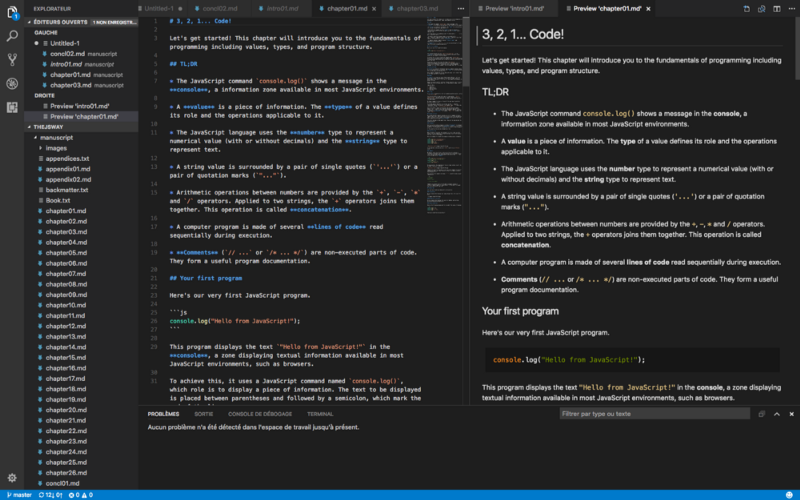800x500 pixels.
Task: Select the PROBLÈMES panel tab
Action: tap(163, 414)
